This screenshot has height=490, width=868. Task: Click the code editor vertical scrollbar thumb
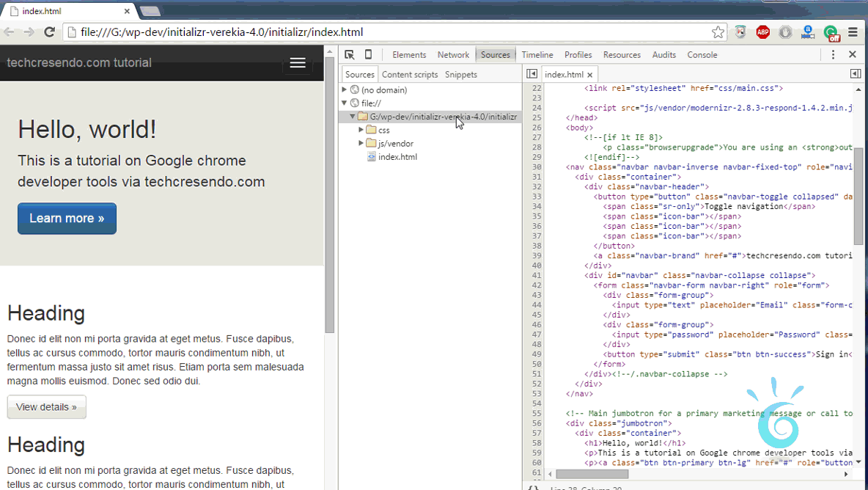(858, 196)
